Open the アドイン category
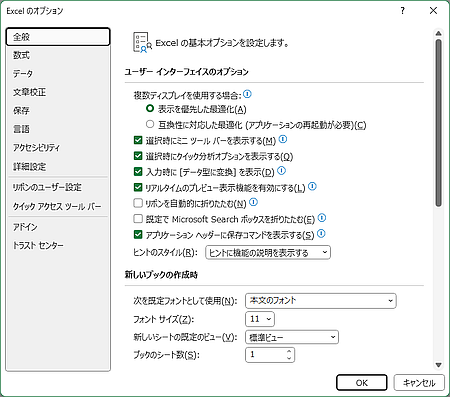 [58, 227]
